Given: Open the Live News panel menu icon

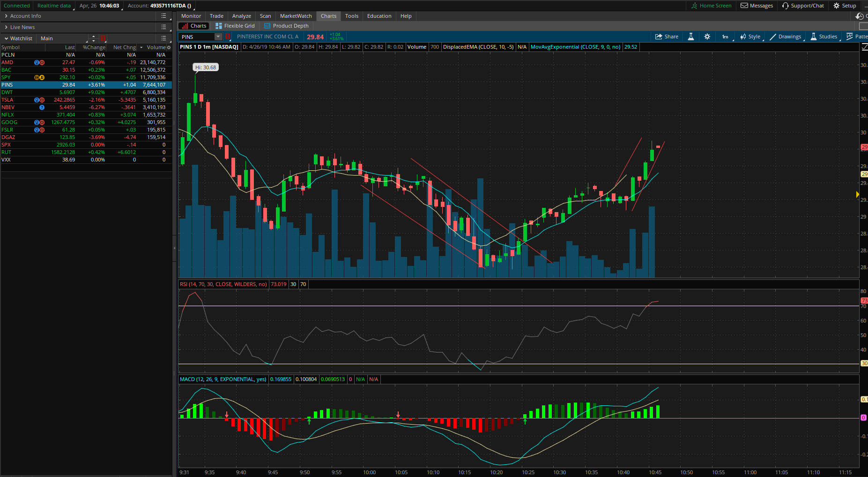Looking at the screenshot, I should coord(163,27).
